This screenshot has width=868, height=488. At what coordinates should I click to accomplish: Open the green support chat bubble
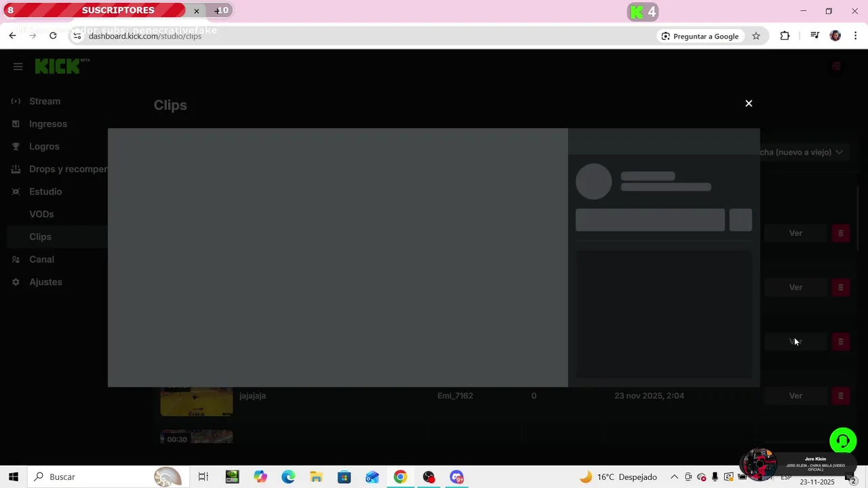point(843,441)
